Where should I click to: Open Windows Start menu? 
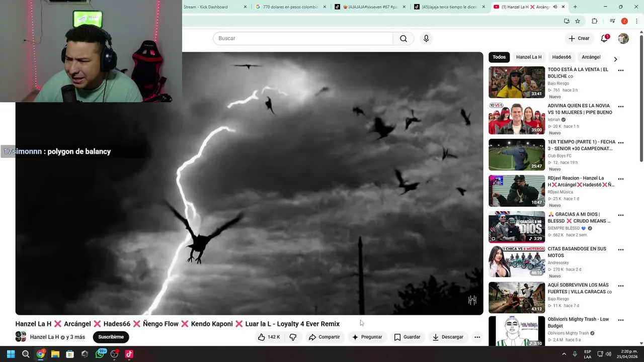coord(11,354)
